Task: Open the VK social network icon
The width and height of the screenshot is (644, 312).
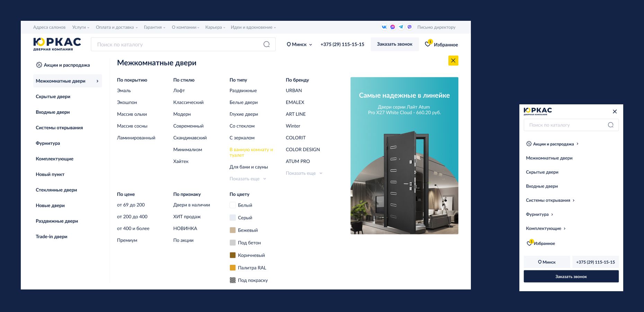Action: pos(384,27)
